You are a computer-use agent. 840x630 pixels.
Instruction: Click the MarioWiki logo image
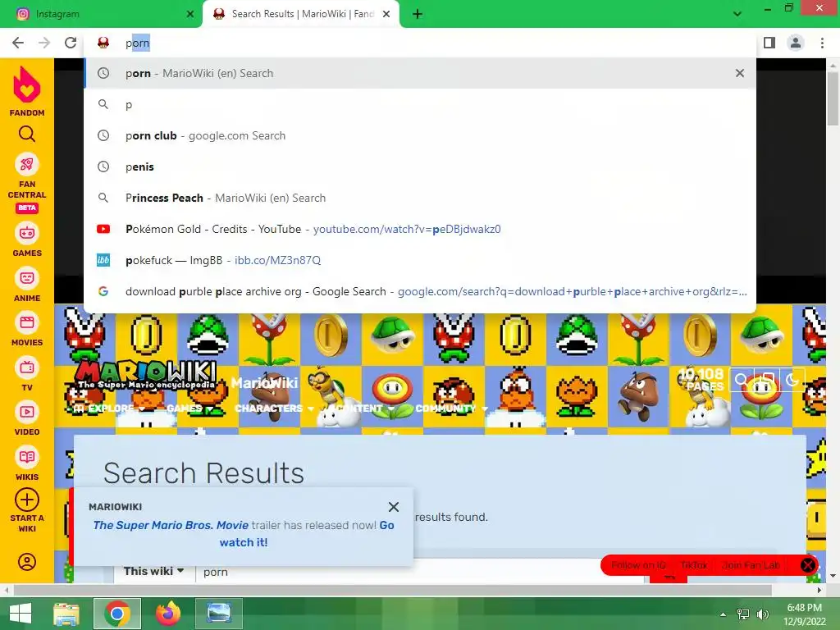[x=146, y=375]
